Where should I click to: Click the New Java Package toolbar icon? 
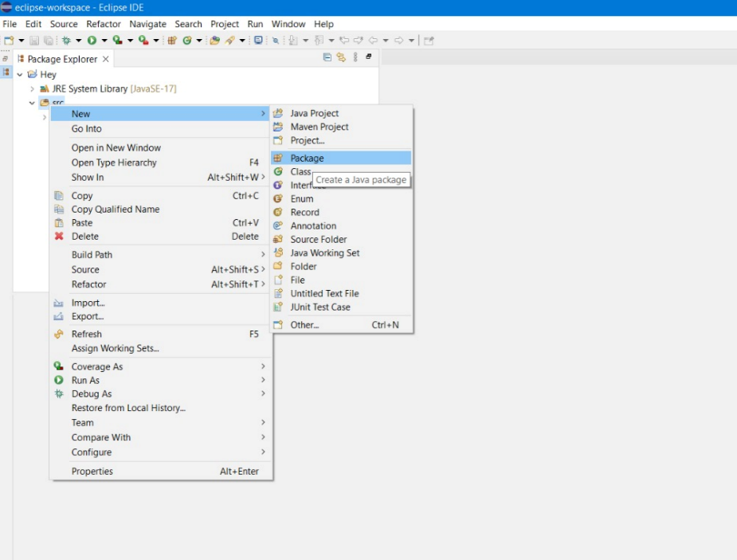(172, 41)
